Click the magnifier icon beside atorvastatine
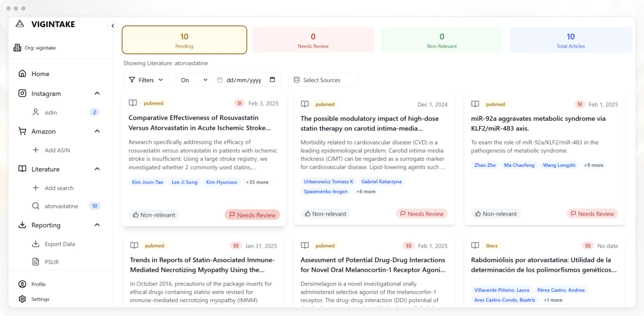 [35, 206]
